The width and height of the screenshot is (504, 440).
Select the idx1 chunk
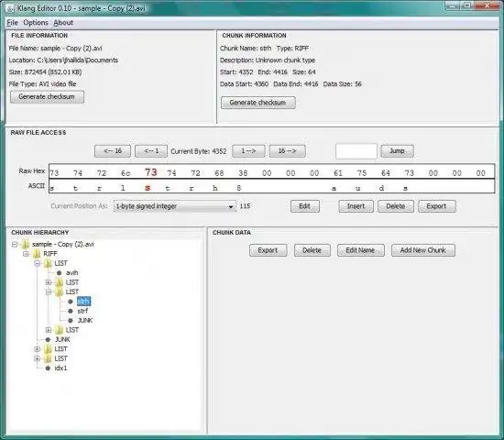pyautogui.click(x=60, y=368)
